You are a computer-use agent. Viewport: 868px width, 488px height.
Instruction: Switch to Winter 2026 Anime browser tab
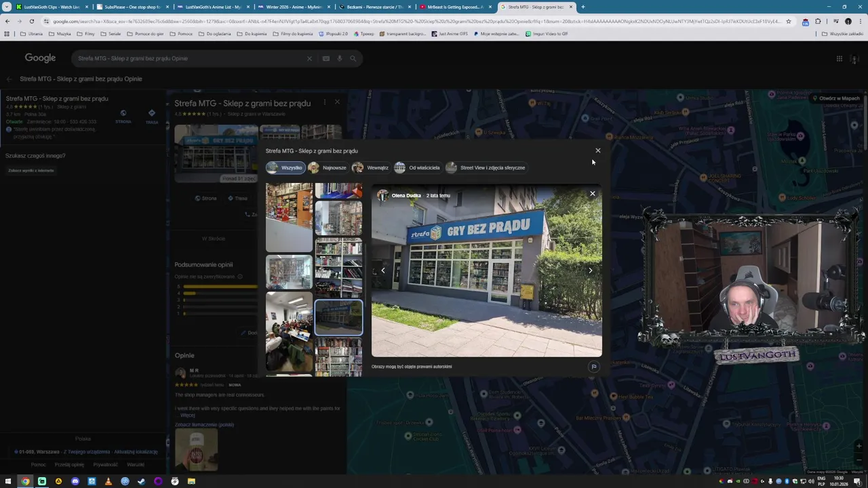pos(294,7)
